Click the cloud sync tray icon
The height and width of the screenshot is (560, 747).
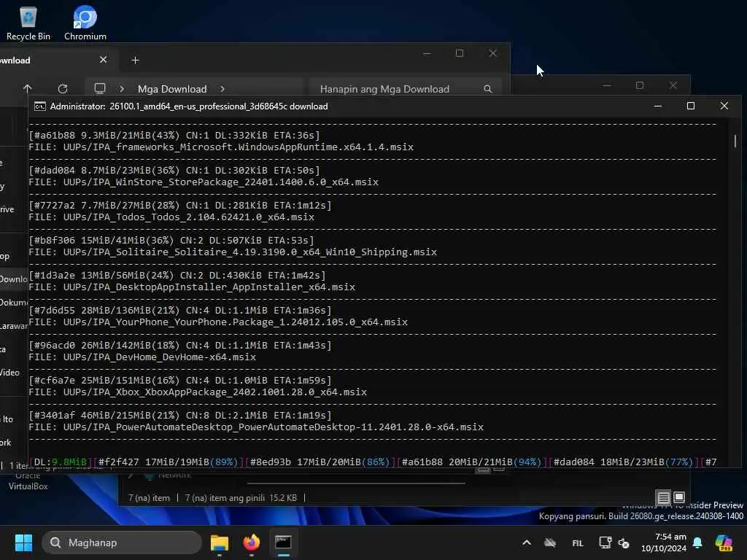[x=550, y=542]
